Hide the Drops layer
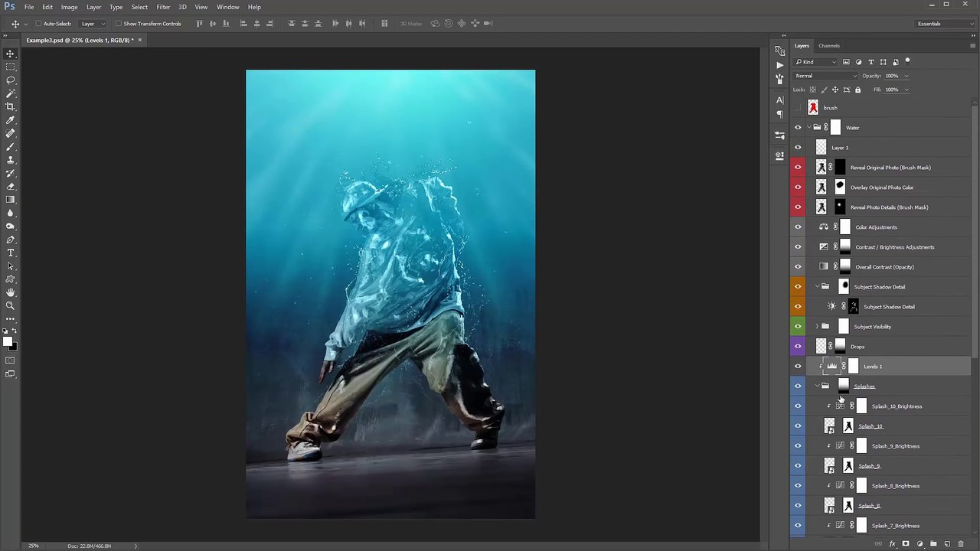 [798, 347]
